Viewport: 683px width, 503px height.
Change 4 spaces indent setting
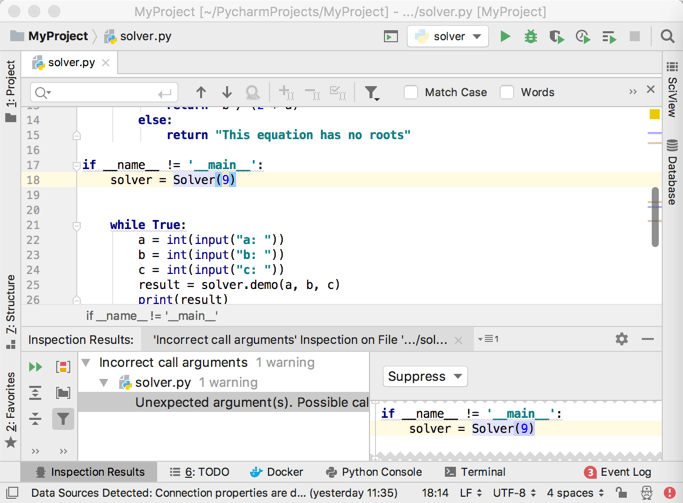pyautogui.click(x=575, y=493)
